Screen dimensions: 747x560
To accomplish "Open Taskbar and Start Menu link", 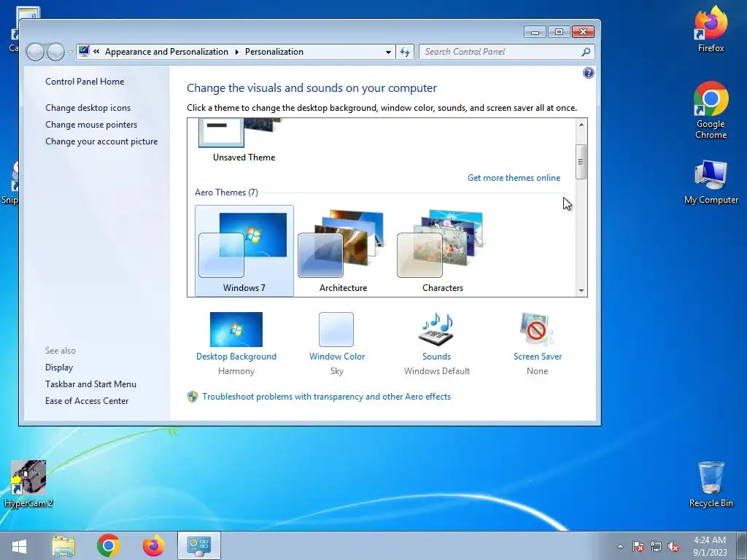I will [90, 384].
